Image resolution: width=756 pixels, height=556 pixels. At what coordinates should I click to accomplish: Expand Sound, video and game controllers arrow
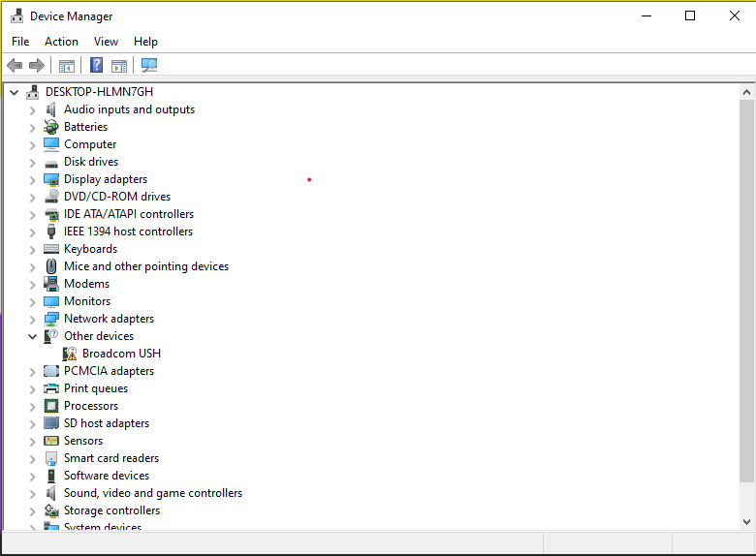(32, 494)
